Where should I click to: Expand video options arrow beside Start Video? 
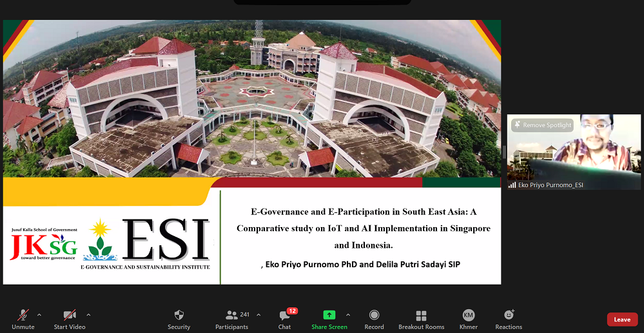(88, 316)
